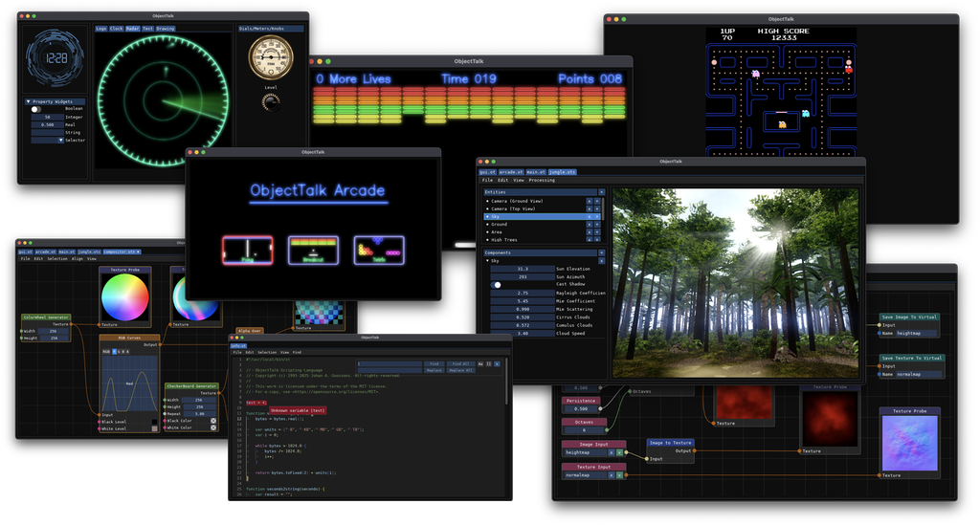Click the Replace button
This screenshot has height=525, width=980.
pyautogui.click(x=434, y=370)
